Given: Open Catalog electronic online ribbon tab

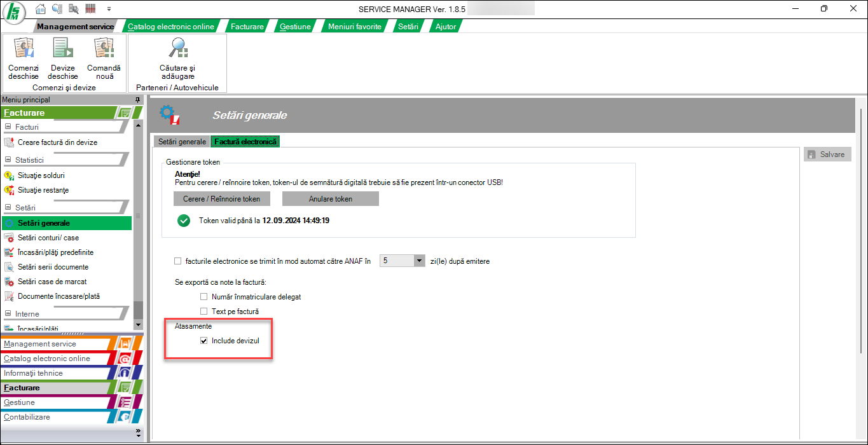Looking at the screenshot, I should [x=171, y=27].
